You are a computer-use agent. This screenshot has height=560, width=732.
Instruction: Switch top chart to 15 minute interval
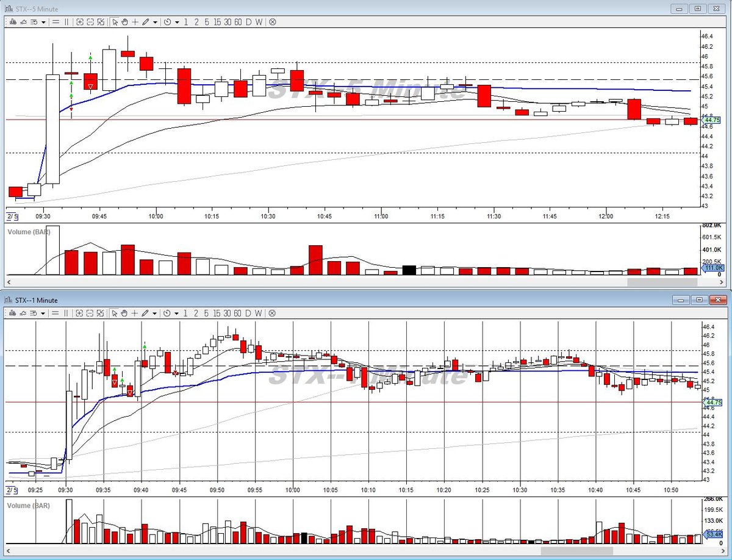[x=217, y=22]
